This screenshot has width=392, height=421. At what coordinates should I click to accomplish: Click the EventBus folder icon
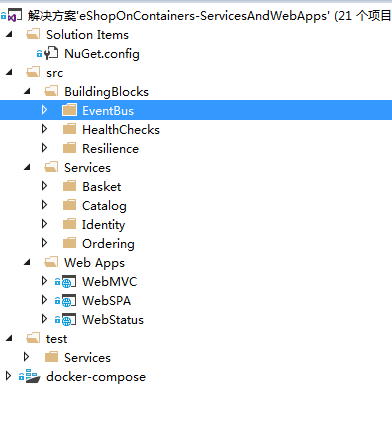tap(69, 110)
